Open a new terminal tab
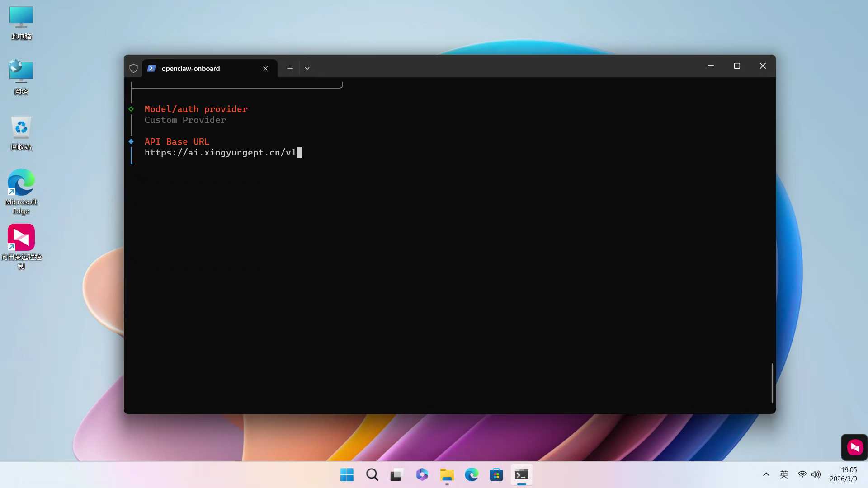The image size is (868, 488). tap(290, 68)
